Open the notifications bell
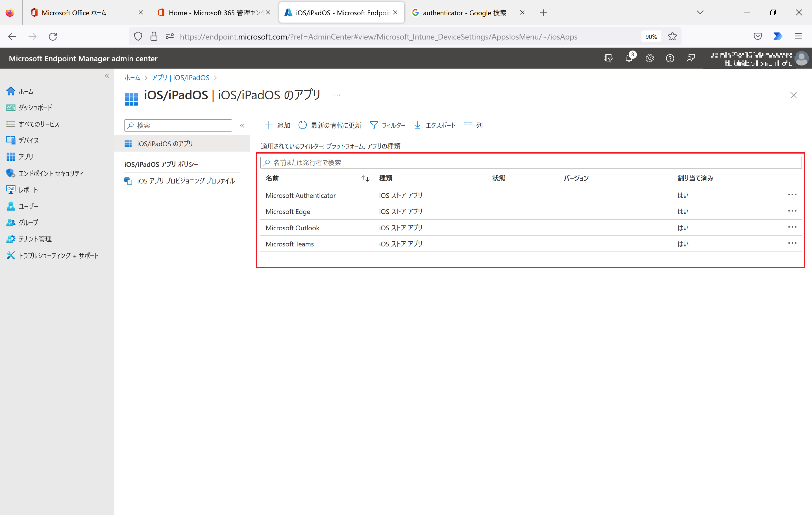Screen dimensions: 812x516 pos(629,58)
